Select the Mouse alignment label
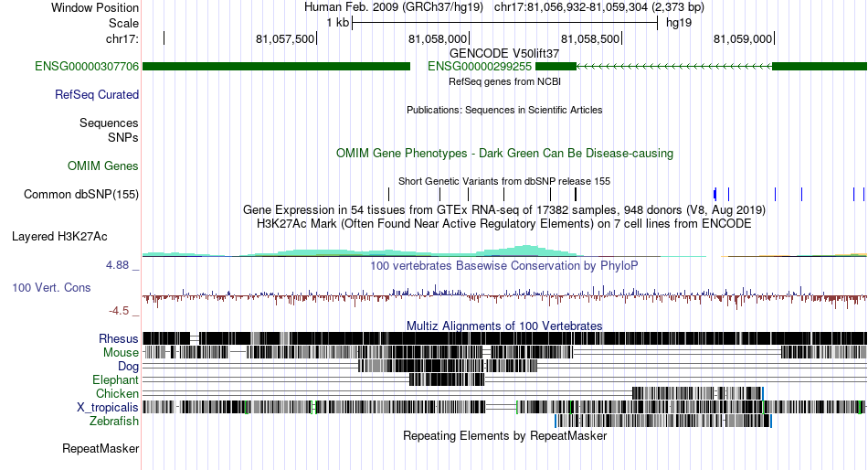This screenshot has width=868, height=470. (x=121, y=353)
